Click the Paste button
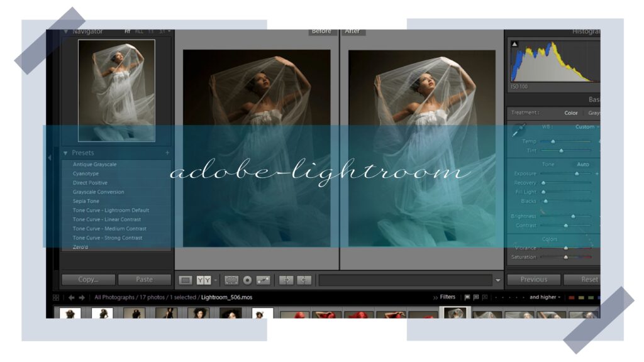 click(x=144, y=280)
